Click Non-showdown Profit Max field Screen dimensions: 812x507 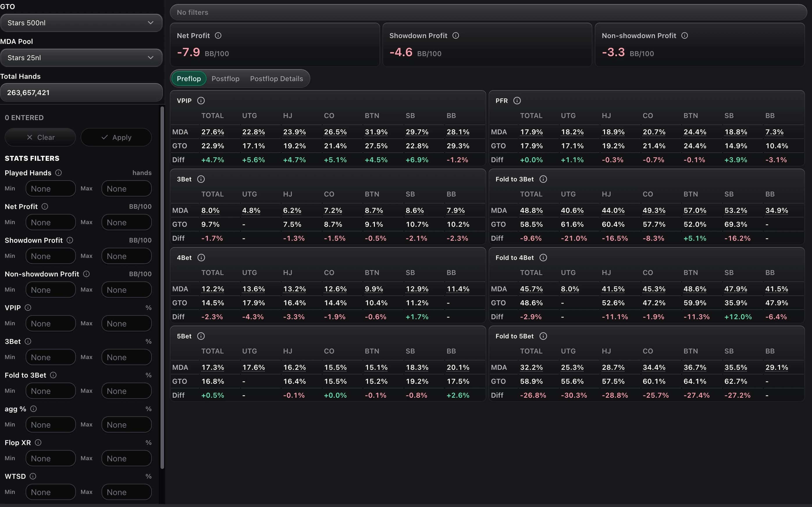click(x=127, y=290)
